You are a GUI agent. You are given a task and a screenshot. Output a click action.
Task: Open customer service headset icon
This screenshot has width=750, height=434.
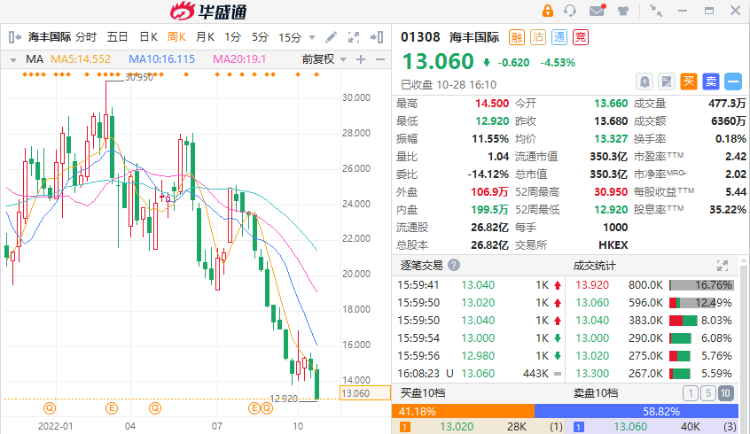click(570, 11)
